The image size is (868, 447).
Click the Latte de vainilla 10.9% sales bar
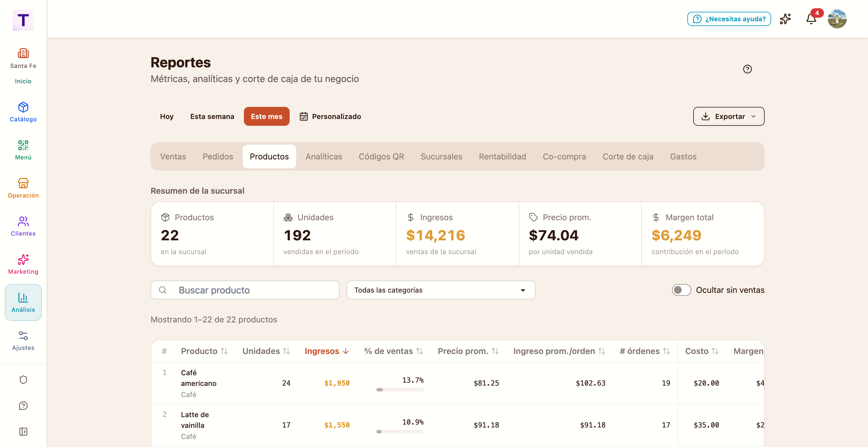400,432
